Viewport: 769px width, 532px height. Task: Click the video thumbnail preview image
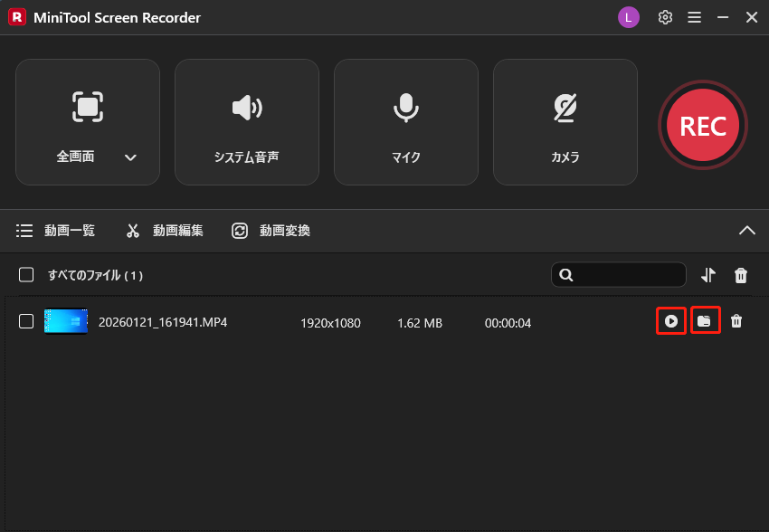pyautogui.click(x=65, y=322)
